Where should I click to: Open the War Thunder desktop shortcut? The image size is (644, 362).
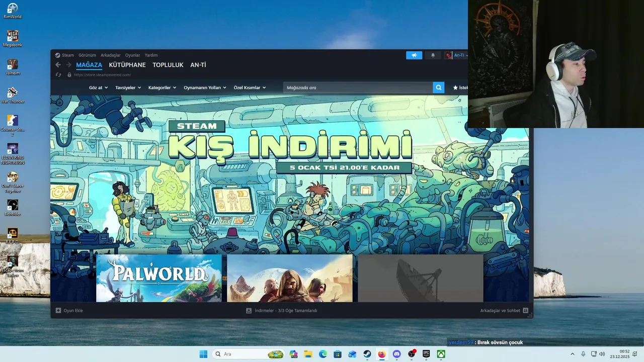pyautogui.click(x=13, y=96)
